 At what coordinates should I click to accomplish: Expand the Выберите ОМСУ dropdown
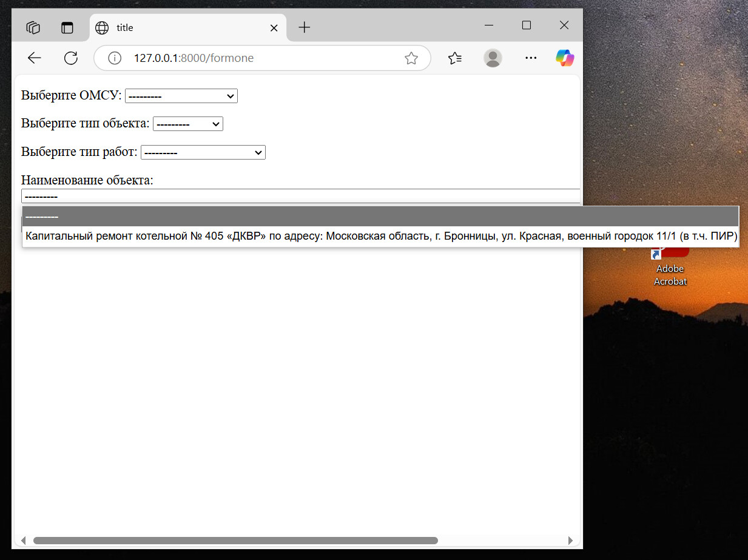pos(181,96)
